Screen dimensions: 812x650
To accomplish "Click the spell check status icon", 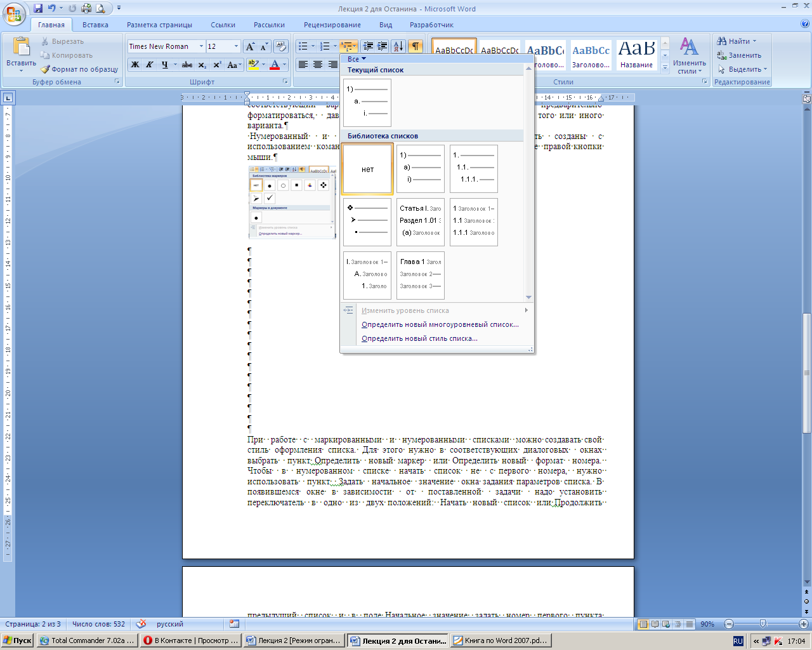I will (x=141, y=624).
